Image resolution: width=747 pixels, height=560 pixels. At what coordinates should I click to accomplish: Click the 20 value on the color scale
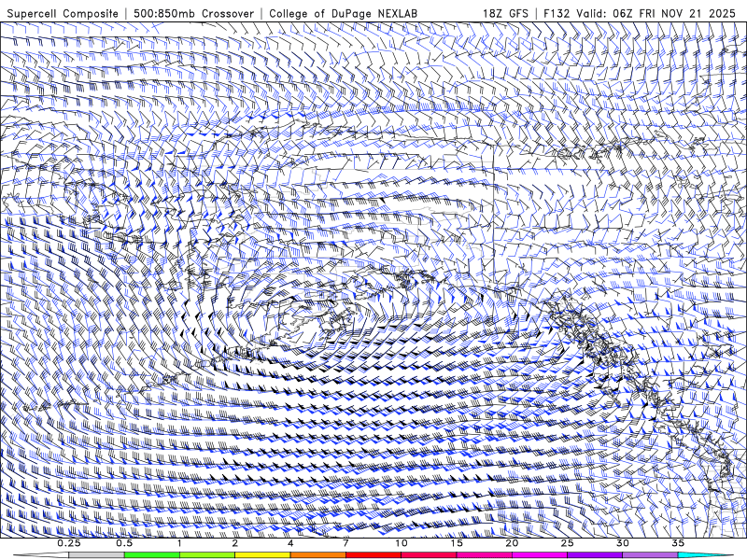tap(512, 543)
